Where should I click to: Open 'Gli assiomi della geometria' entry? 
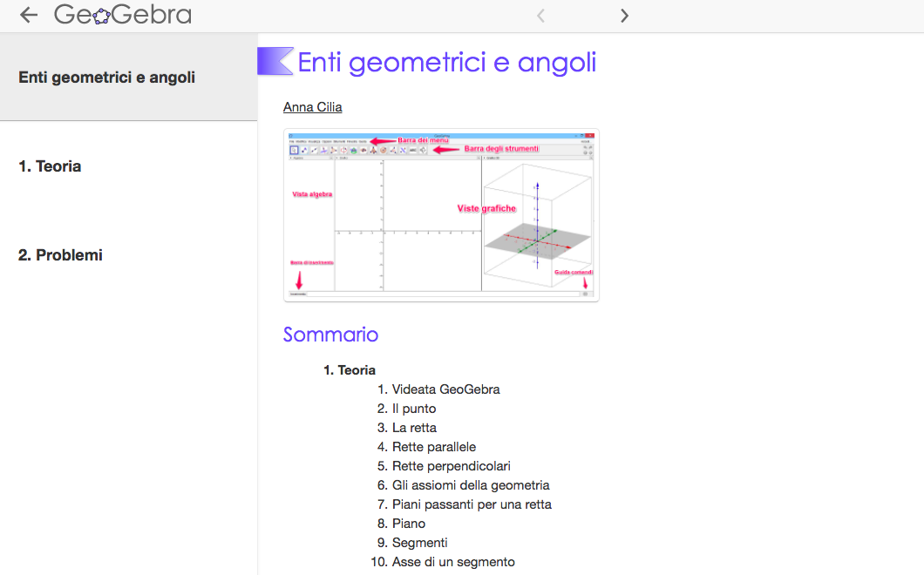pyautogui.click(x=471, y=485)
